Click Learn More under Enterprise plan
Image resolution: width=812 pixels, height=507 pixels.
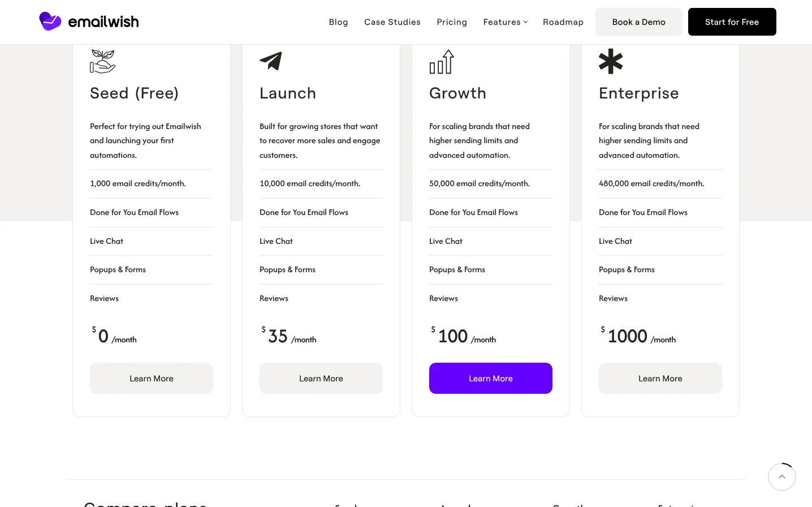coord(660,379)
